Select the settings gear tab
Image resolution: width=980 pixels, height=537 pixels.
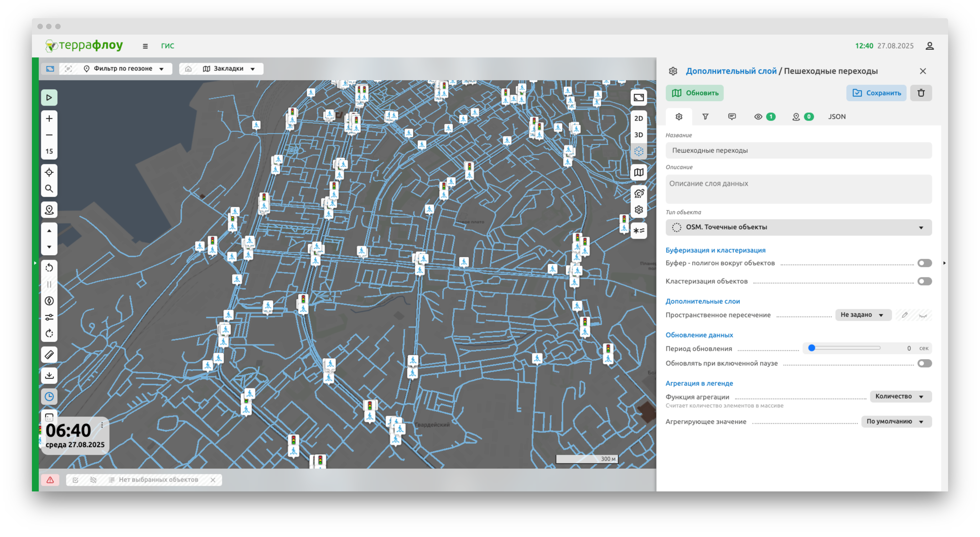679,117
